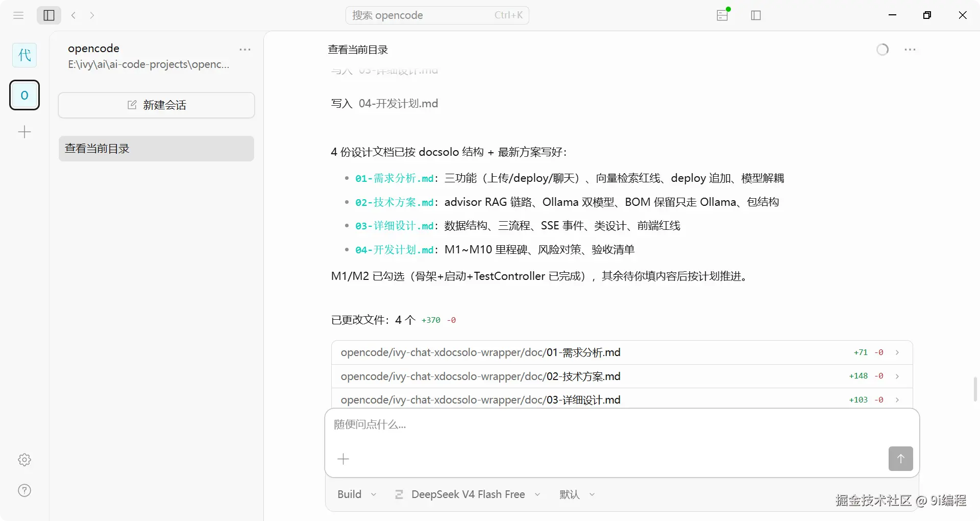Toggle the left sidebar panel icon
Screen dimensions: 980x521
point(49,15)
